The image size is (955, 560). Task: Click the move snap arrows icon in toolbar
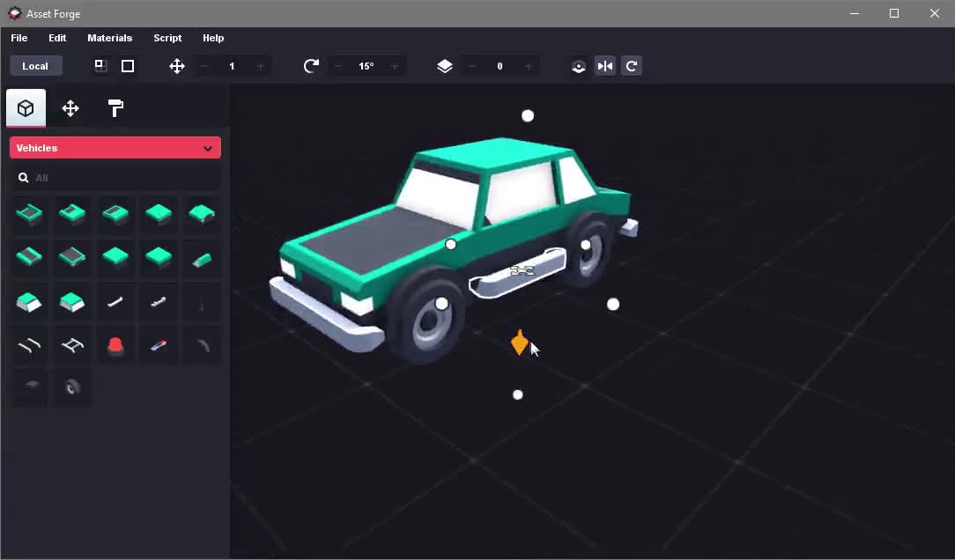click(x=177, y=66)
